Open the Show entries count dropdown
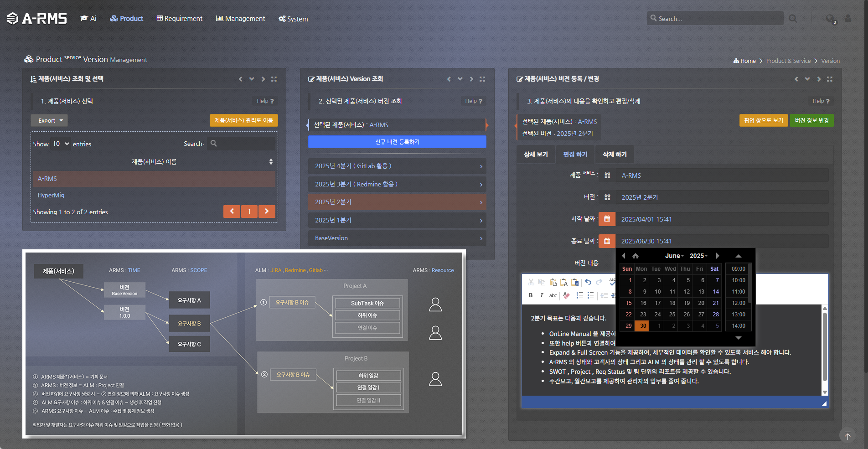The width and height of the screenshot is (868, 449). pyautogui.click(x=61, y=144)
